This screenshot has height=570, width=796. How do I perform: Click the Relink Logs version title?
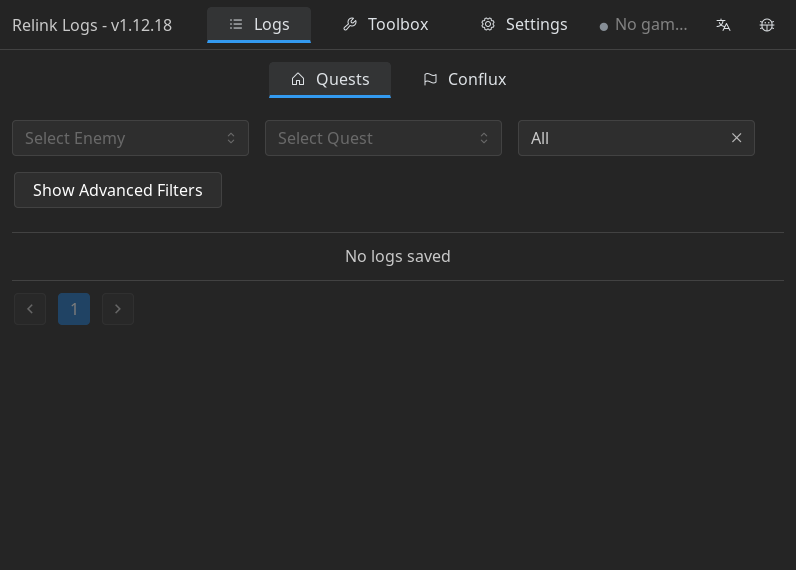(x=92, y=25)
